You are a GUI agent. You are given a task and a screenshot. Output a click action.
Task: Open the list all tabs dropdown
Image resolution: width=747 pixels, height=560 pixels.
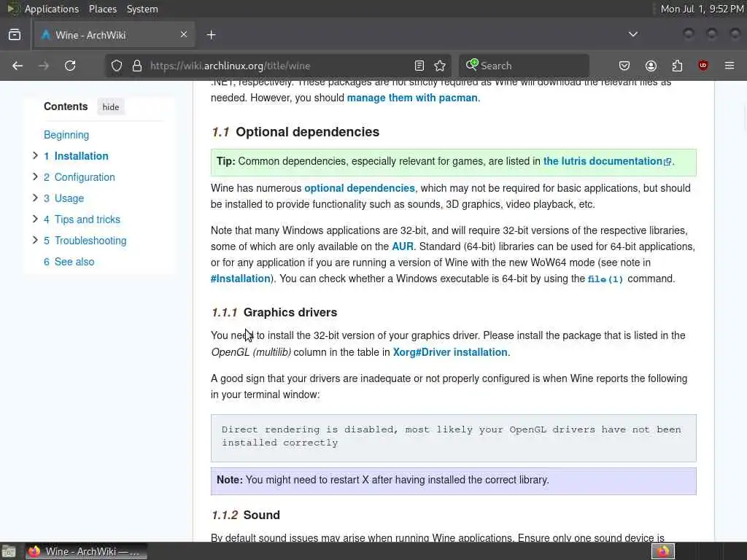[633, 34]
